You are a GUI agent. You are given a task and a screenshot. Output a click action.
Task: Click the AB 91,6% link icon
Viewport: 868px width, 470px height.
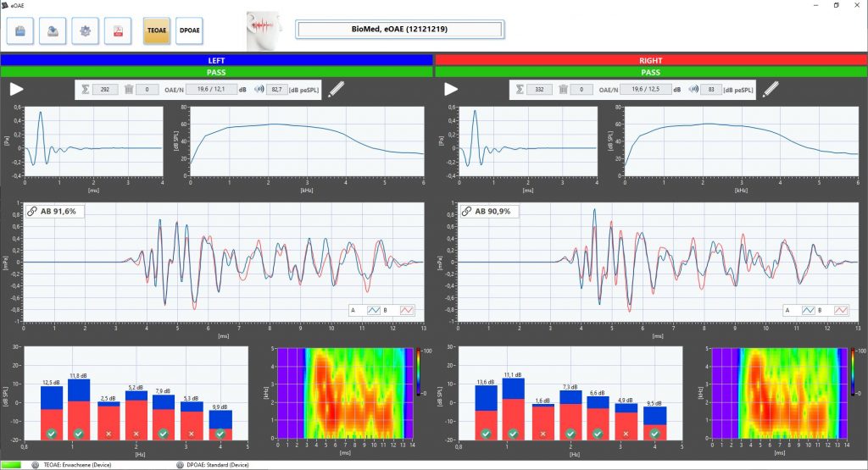[x=31, y=211]
